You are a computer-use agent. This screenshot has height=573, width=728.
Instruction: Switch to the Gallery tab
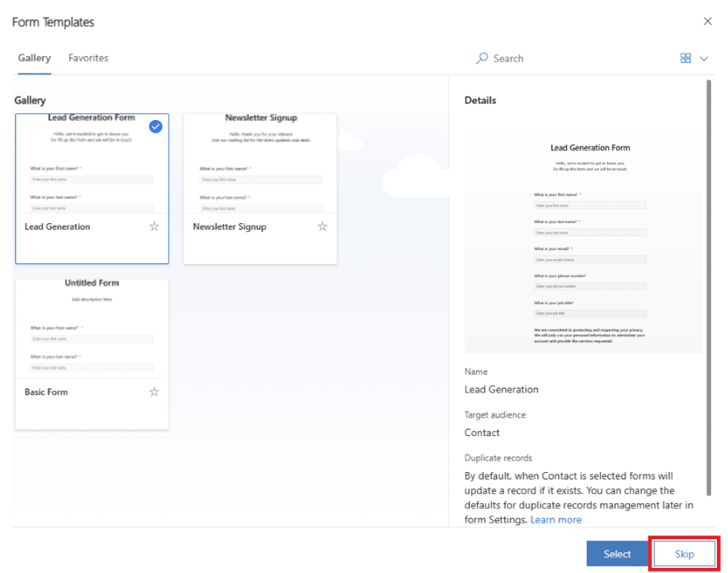click(34, 57)
